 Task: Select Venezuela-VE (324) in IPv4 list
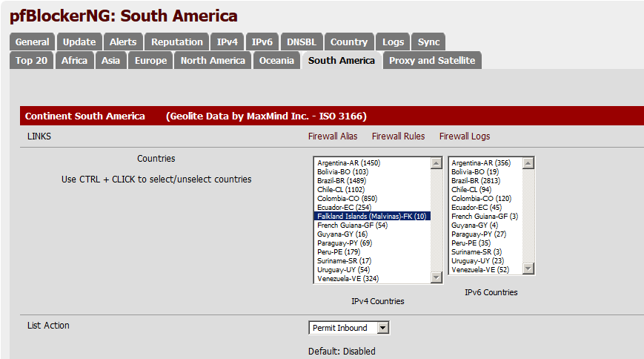(372, 279)
